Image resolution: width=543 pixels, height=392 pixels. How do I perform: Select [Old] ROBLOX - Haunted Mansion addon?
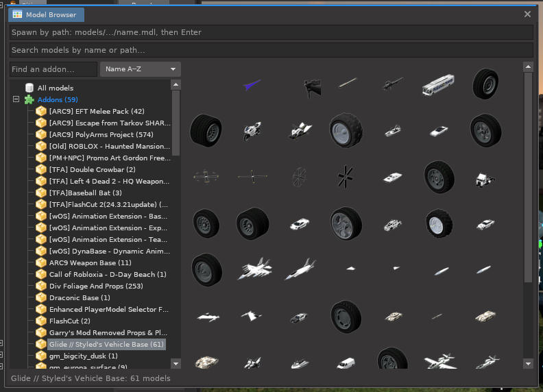coord(110,146)
